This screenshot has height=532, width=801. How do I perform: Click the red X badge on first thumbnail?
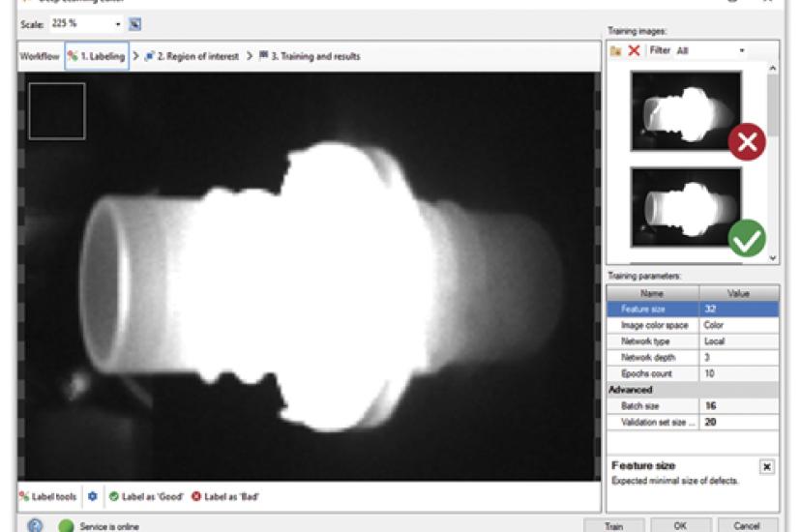click(x=747, y=141)
